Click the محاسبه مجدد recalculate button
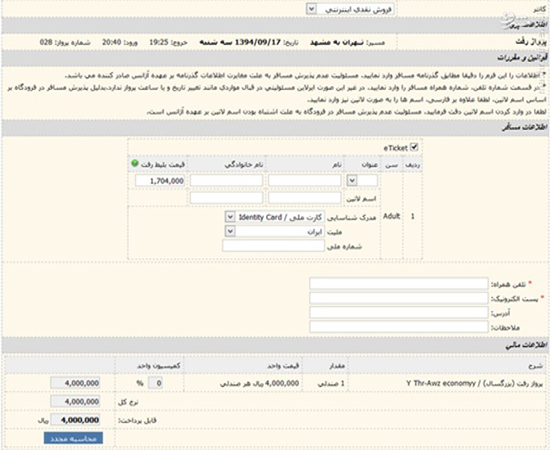Image resolution: width=550 pixels, height=450 pixels. click(73, 438)
